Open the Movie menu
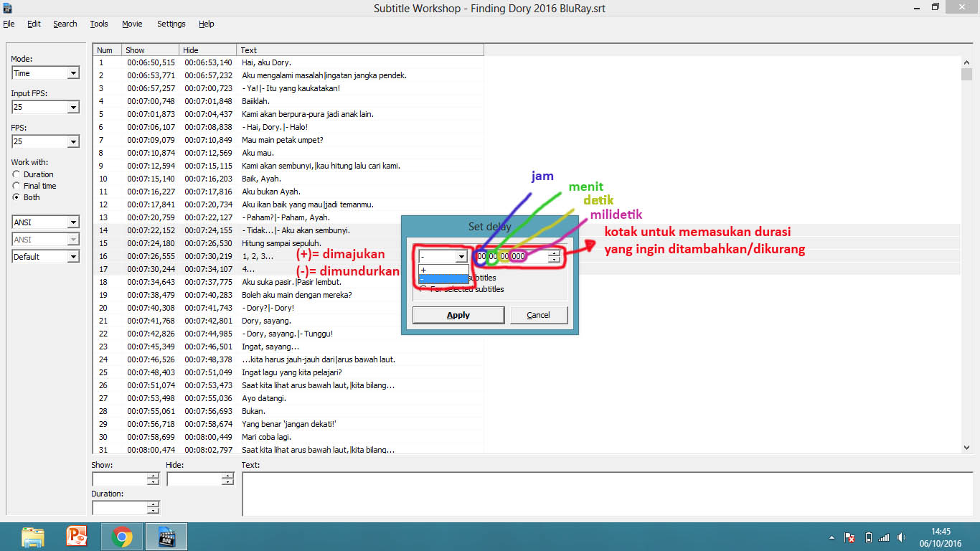This screenshot has height=551, width=980. [x=132, y=24]
